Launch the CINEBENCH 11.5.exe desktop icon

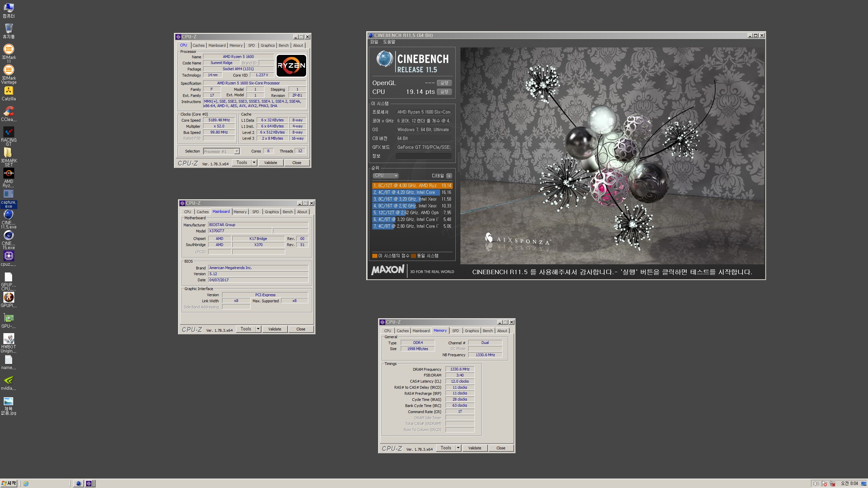[8, 219]
